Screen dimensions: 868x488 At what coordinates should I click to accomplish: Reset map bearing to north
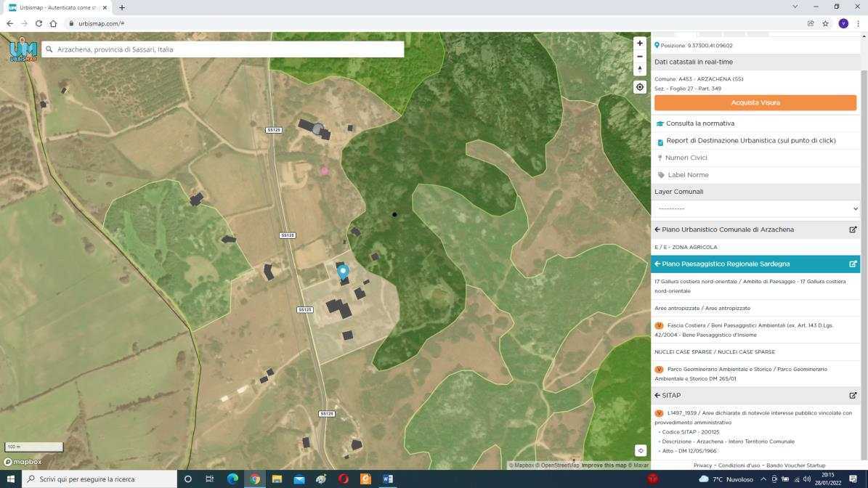(639, 70)
